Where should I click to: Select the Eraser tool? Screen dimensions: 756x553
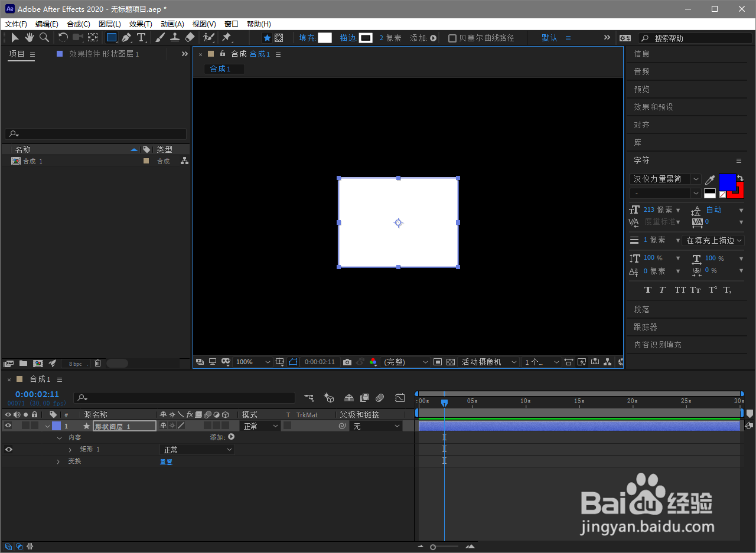tap(190, 38)
